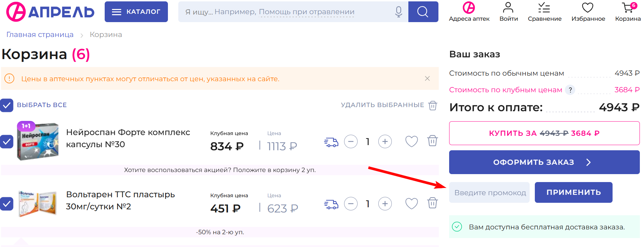Screen dimensions: 644x247
Task: Add Вольтарен ТТС to favorites
Action: [411, 203]
